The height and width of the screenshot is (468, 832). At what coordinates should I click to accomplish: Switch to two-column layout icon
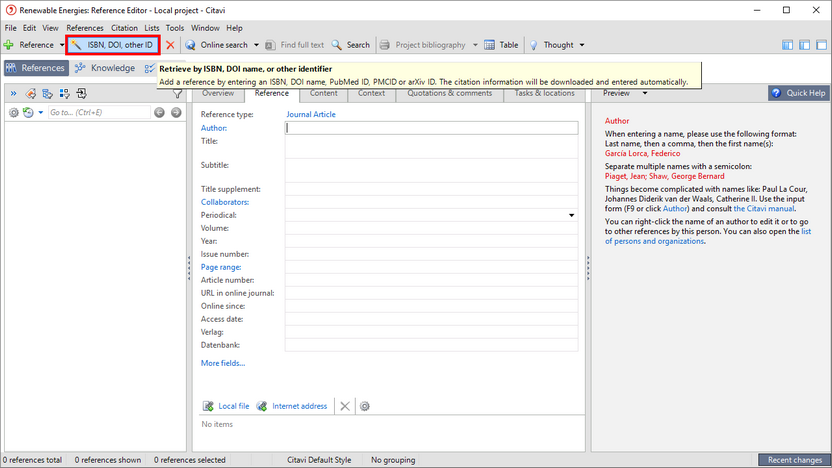coord(804,45)
